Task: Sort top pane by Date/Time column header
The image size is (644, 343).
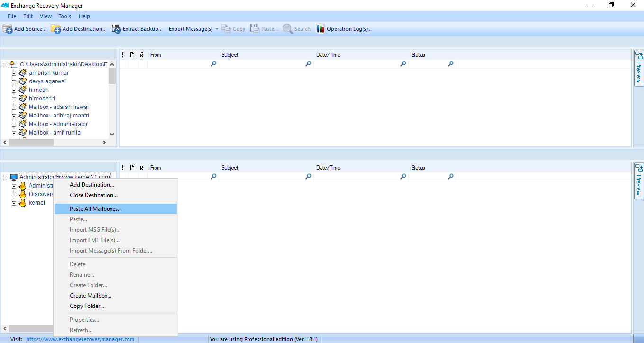Action: (361, 55)
